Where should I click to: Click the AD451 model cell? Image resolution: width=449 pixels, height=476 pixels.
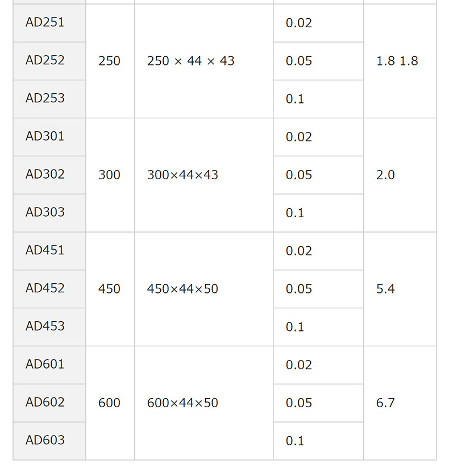pos(45,250)
